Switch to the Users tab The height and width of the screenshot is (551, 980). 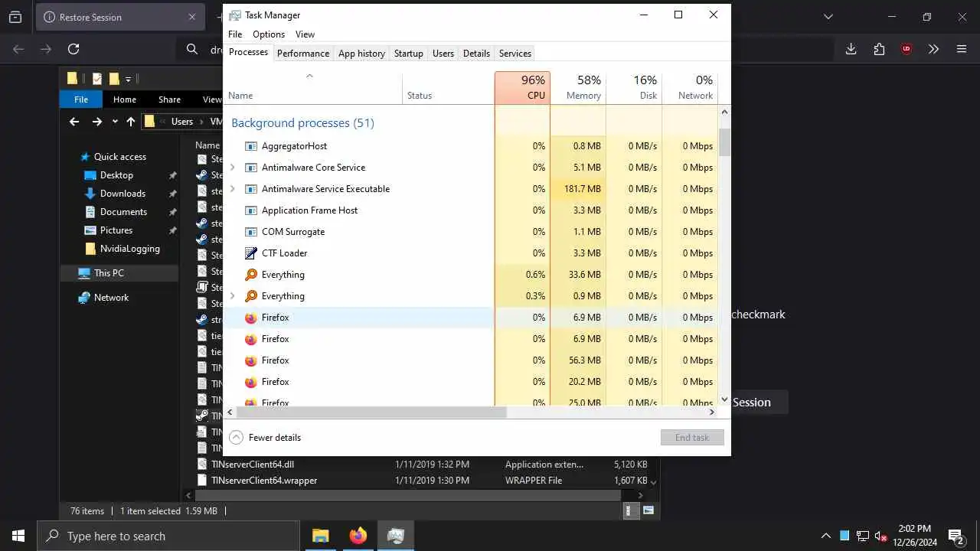[x=443, y=54]
